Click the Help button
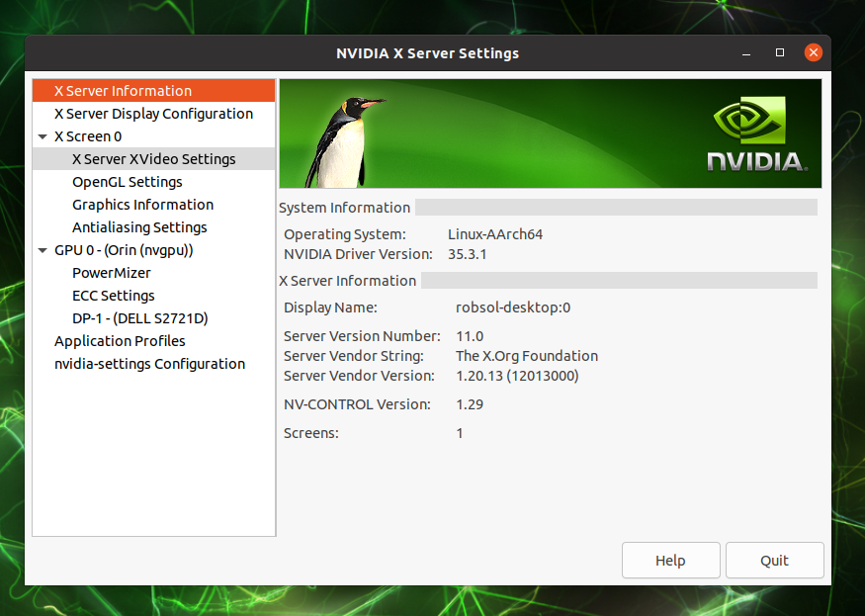 (670, 561)
